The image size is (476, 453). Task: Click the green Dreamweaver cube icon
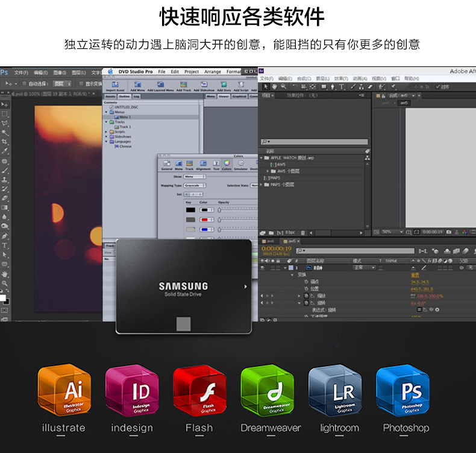pos(267,390)
